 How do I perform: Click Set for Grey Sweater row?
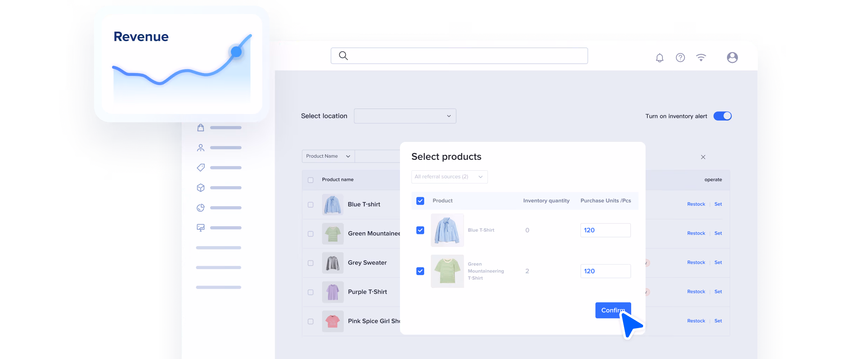click(718, 262)
